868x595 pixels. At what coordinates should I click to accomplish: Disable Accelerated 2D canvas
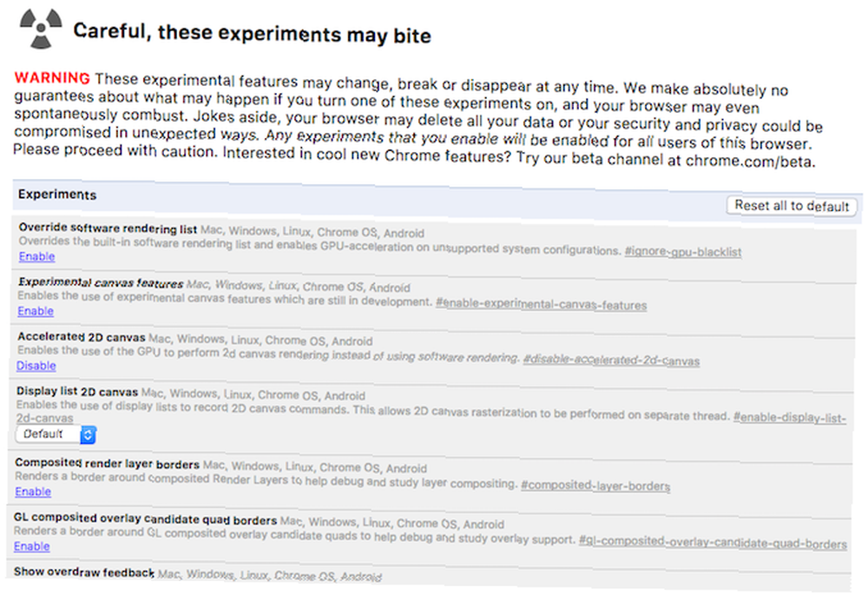tap(36, 366)
